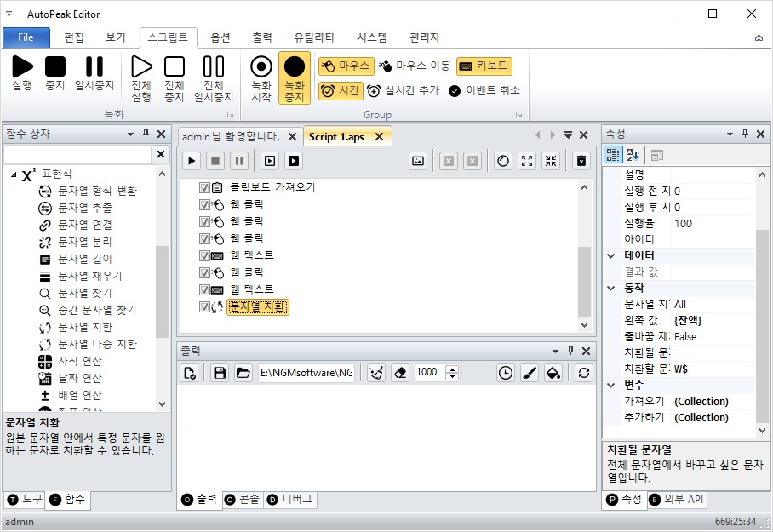Increase the 1000 value with up stepper
Screen dimensions: 773x532
452,369
